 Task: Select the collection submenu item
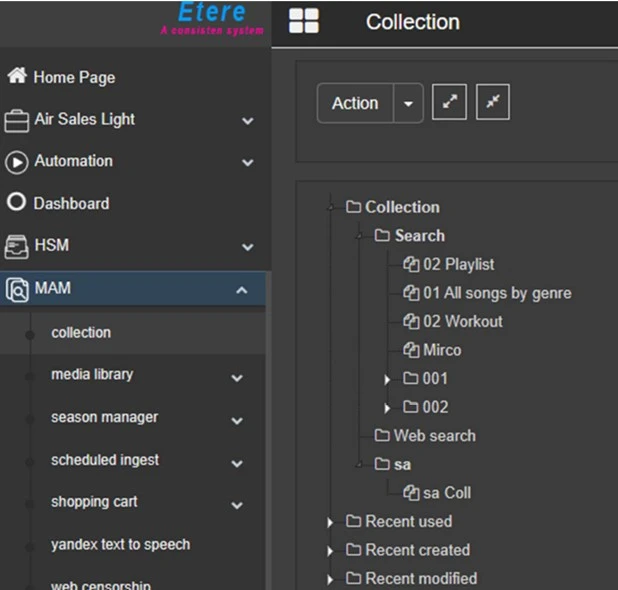click(81, 332)
